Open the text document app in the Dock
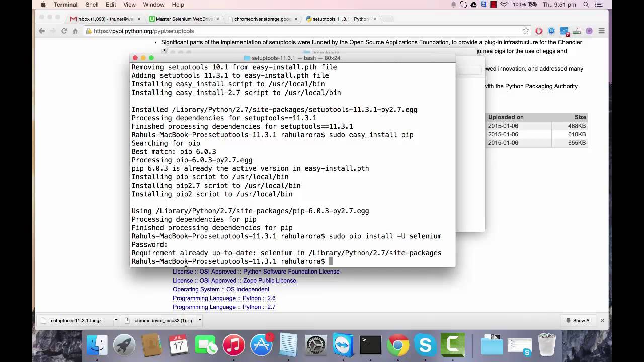 tap(288, 345)
